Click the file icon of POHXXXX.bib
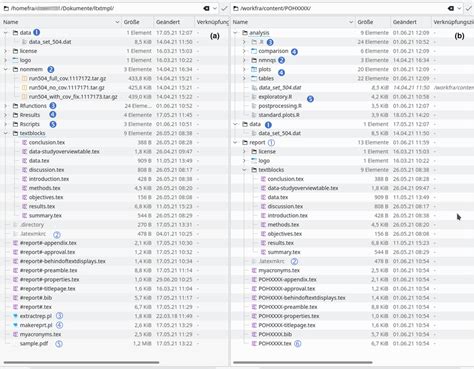The height and width of the screenshot is (369, 474). [x=254, y=334]
